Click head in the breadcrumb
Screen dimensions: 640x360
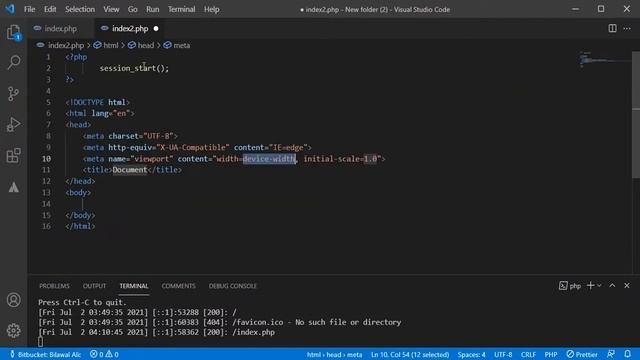click(x=146, y=45)
